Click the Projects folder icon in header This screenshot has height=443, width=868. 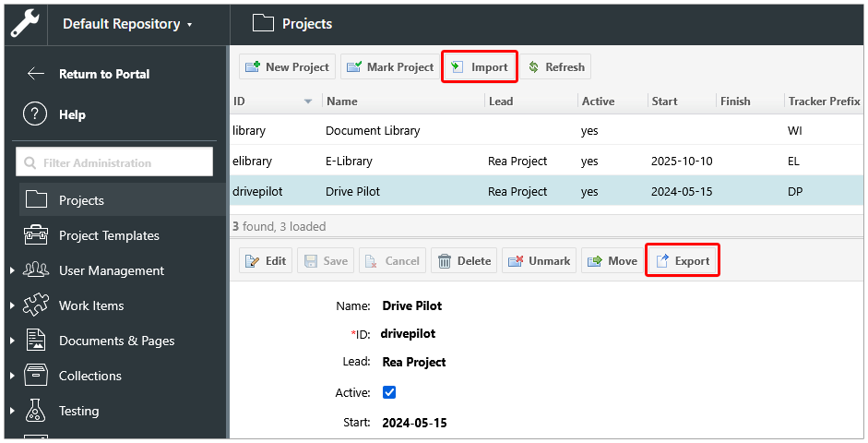(x=263, y=23)
